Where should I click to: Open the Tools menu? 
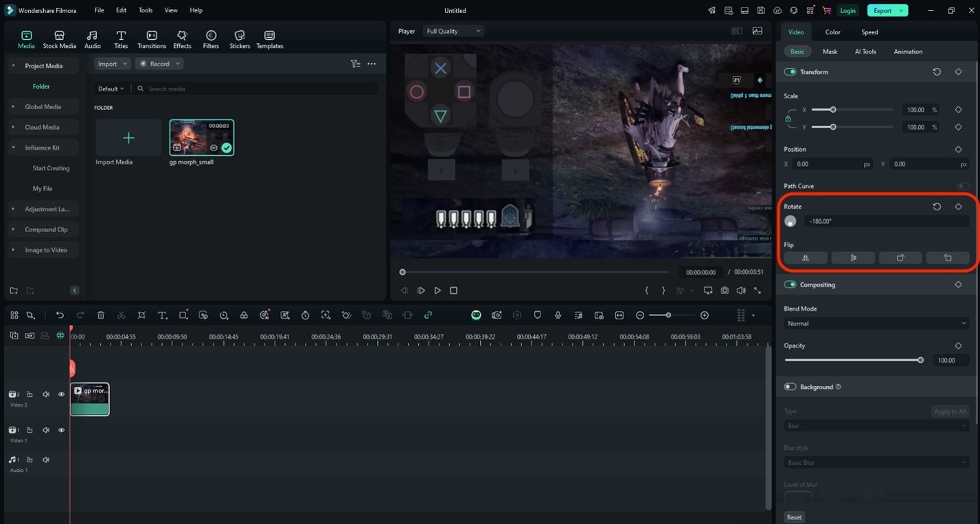tap(145, 10)
